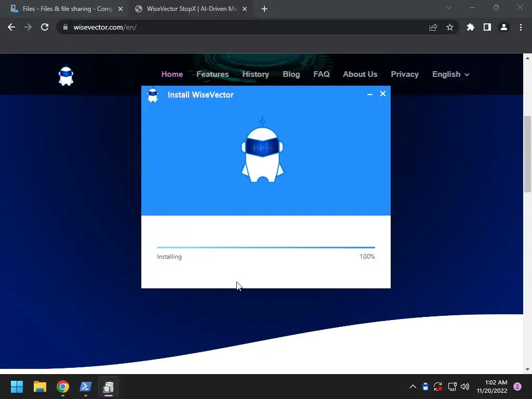Image resolution: width=532 pixels, height=399 pixels.
Task: Click the page vertical scrollbar thumb
Action: (x=527, y=154)
